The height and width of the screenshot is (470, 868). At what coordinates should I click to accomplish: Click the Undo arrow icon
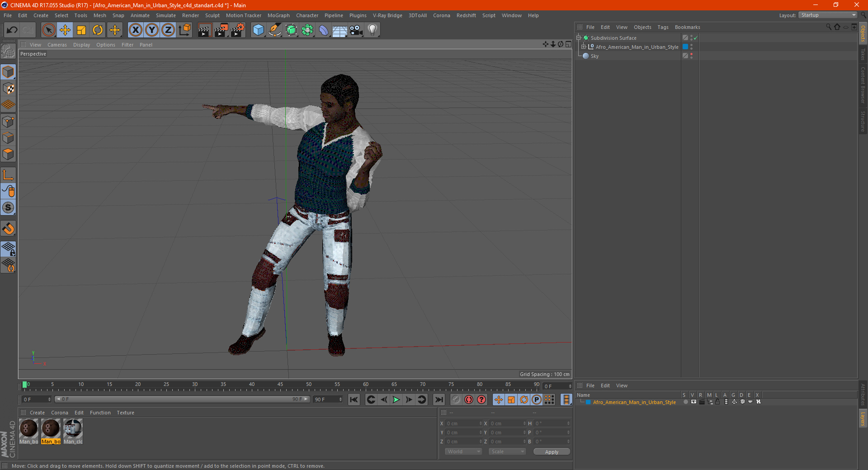[x=12, y=30]
